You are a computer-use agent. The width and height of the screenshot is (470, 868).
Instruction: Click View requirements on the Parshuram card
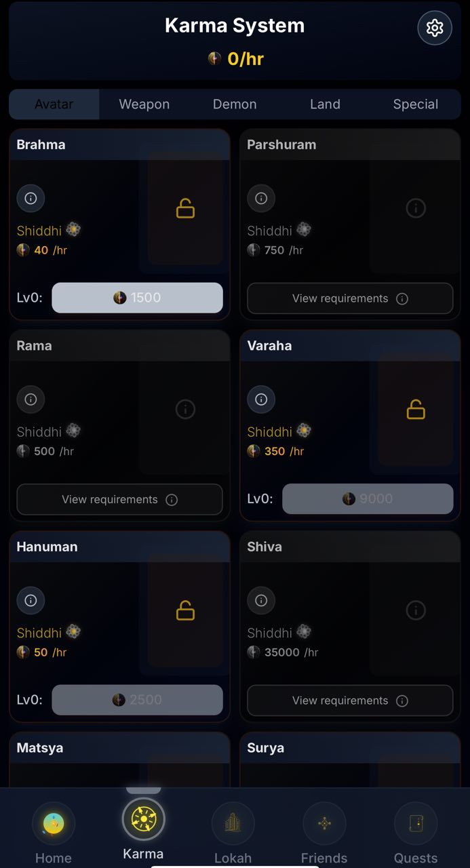tap(350, 298)
